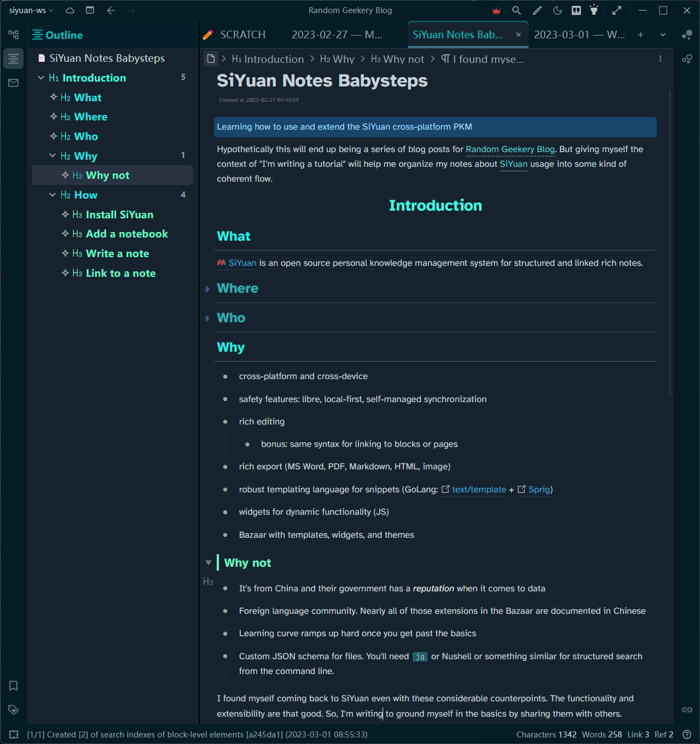Click the cloud sync icon

(70, 10)
